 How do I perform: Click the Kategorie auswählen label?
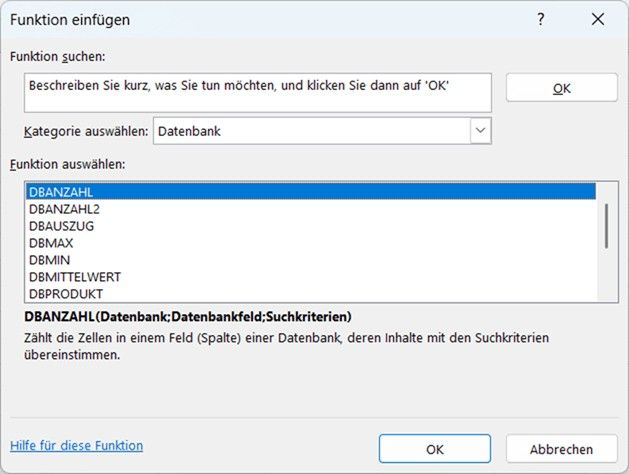(x=86, y=132)
